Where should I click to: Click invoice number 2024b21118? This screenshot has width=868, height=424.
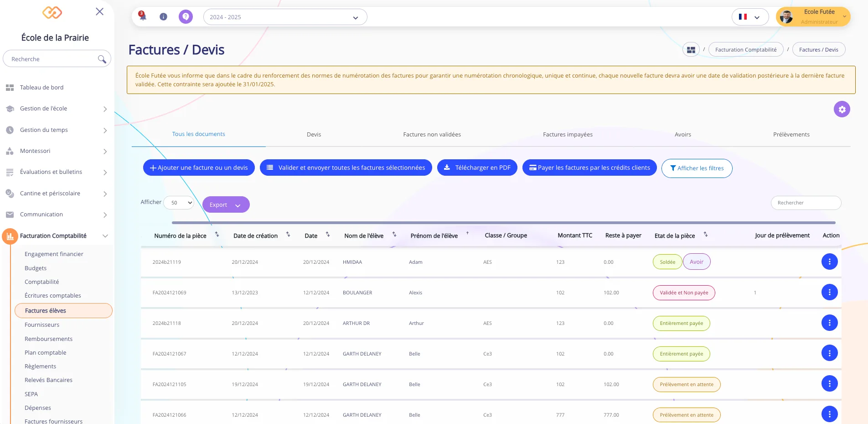pos(166,323)
